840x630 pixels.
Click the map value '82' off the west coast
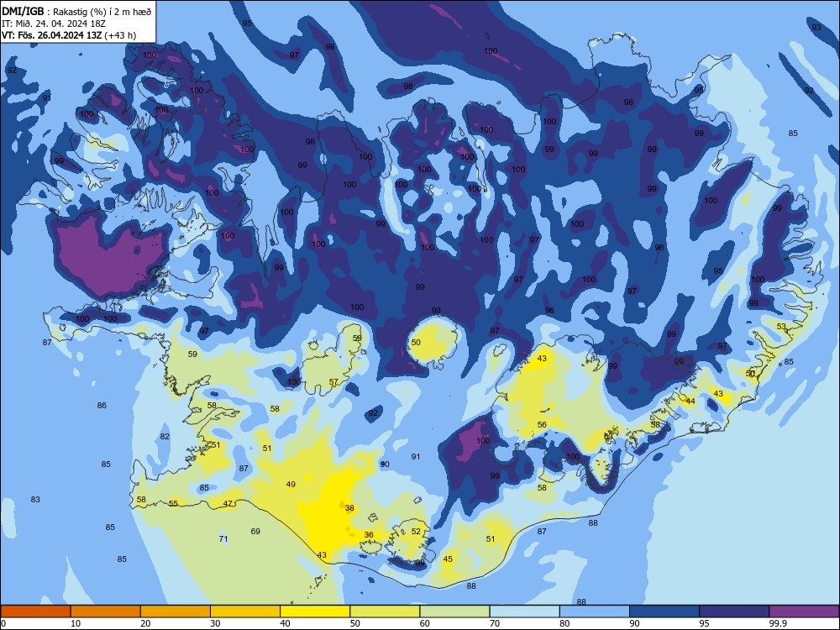[x=165, y=437]
